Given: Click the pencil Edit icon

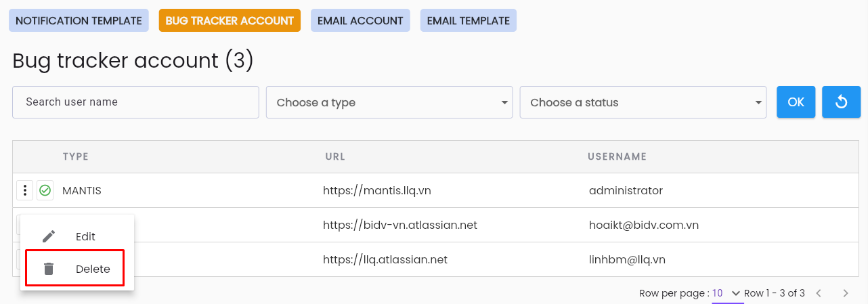Looking at the screenshot, I should tap(49, 236).
